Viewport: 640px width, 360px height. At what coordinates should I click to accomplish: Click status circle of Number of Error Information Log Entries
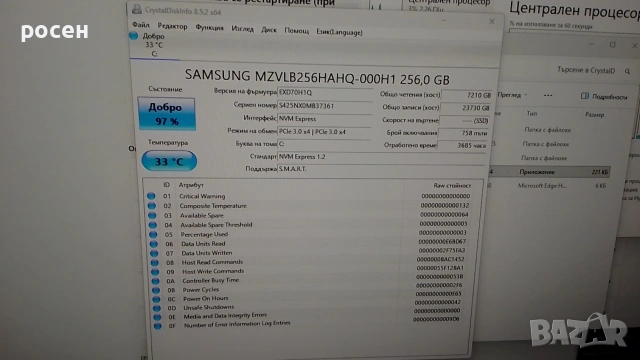157,326
